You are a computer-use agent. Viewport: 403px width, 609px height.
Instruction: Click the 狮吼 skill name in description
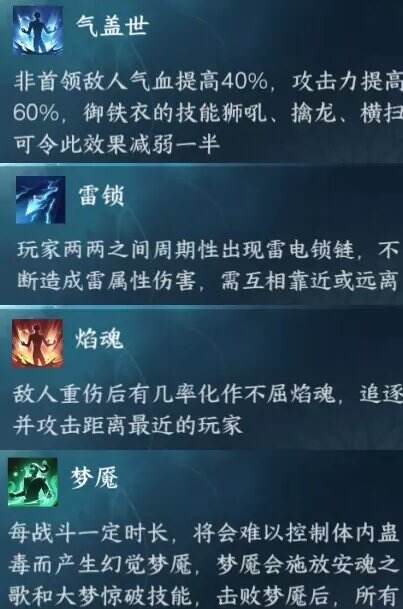click(244, 113)
